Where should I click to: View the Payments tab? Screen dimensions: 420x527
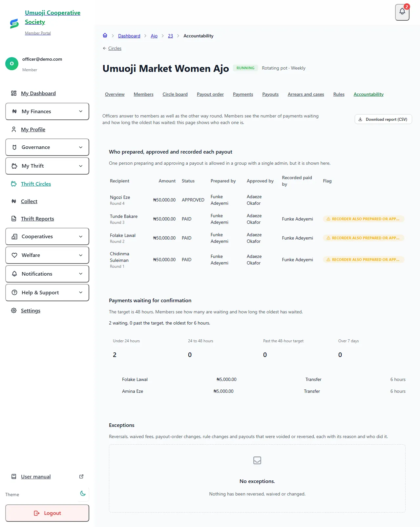click(243, 94)
